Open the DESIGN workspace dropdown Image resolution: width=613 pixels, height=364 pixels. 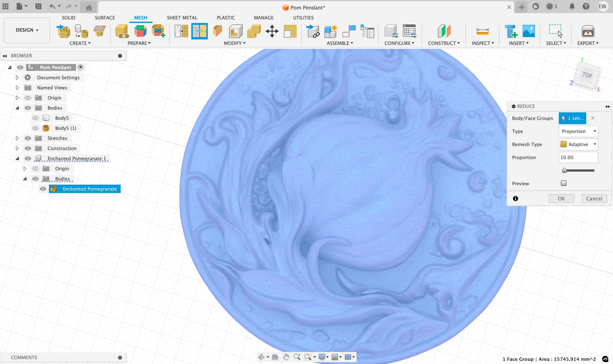(x=27, y=30)
